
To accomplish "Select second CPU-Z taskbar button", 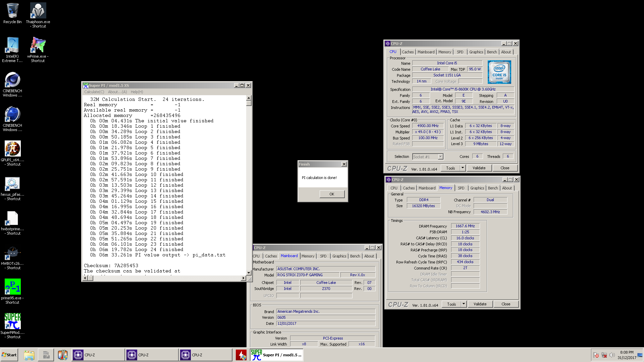I will pyautogui.click(x=152, y=355).
